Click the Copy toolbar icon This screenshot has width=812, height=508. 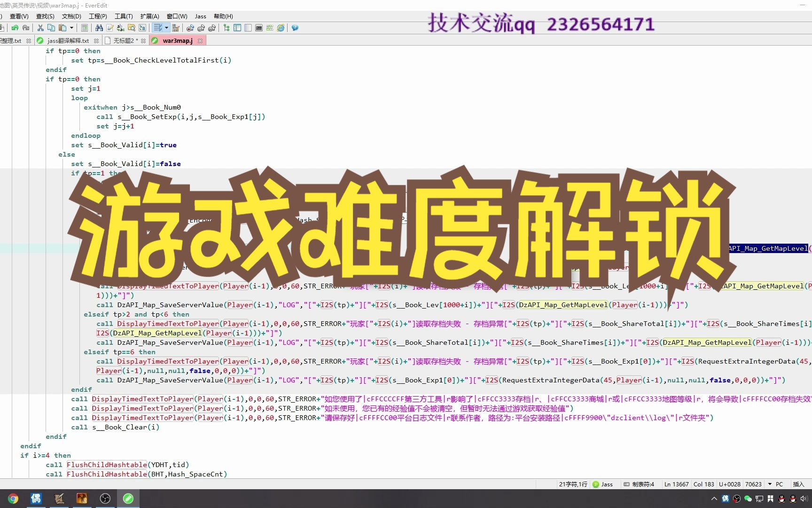tap(51, 28)
